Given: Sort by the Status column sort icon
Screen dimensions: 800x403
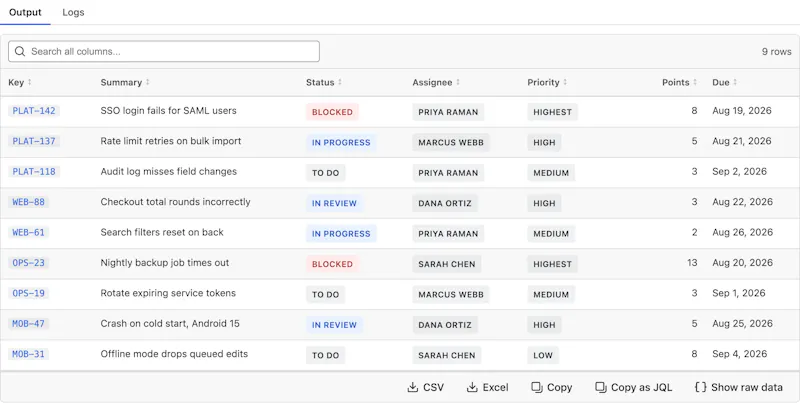Looking at the screenshot, I should [x=340, y=82].
